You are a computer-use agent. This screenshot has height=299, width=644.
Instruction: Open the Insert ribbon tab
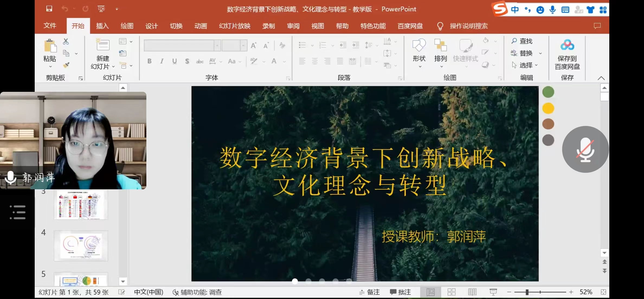[x=102, y=26]
